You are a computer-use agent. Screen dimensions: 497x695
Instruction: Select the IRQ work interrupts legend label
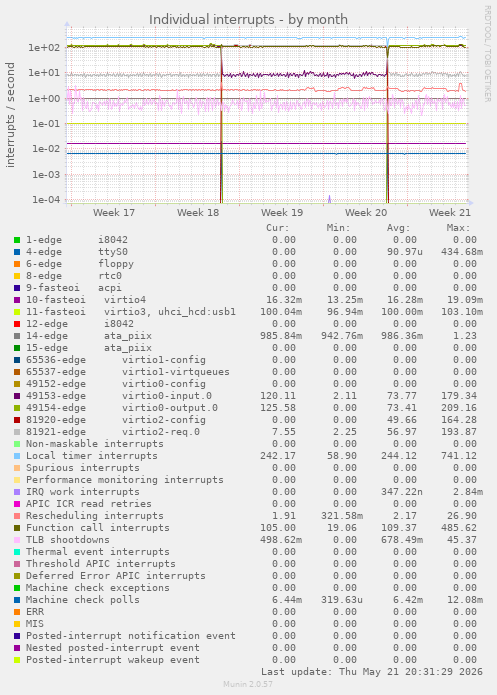83,492
